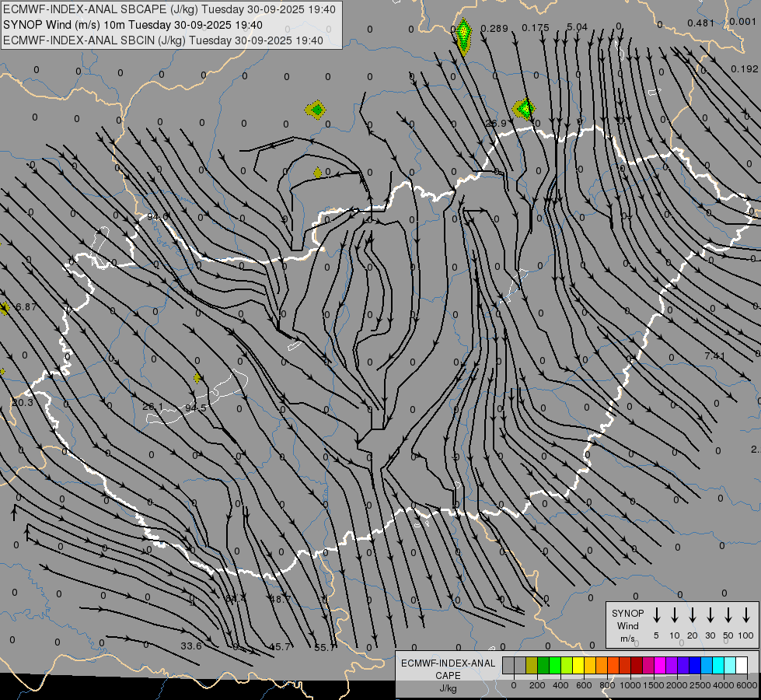
Task: Click the map value 5.04
Action: (577, 26)
